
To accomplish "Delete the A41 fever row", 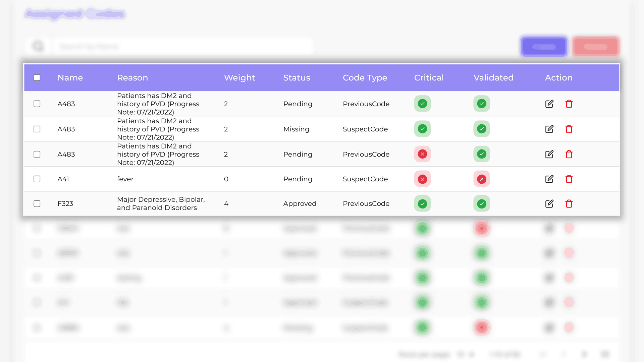I will [x=569, y=179].
